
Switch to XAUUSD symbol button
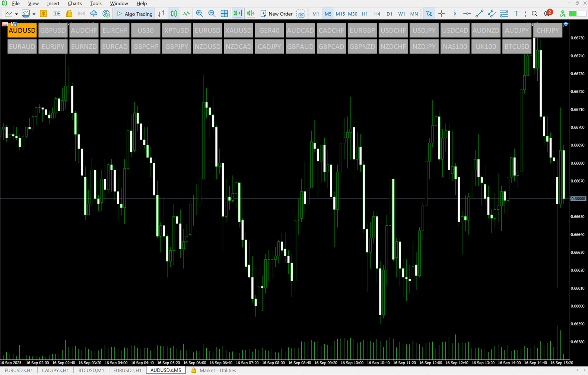(x=238, y=31)
